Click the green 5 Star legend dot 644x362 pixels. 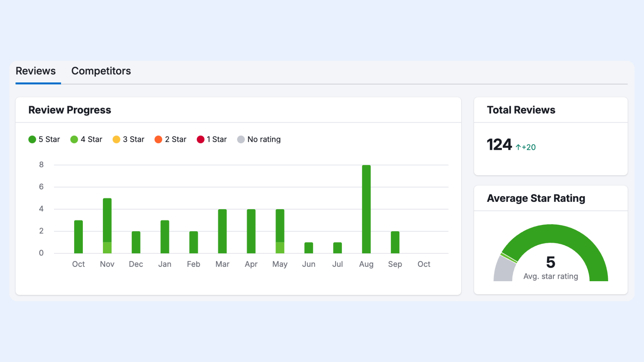(32, 139)
